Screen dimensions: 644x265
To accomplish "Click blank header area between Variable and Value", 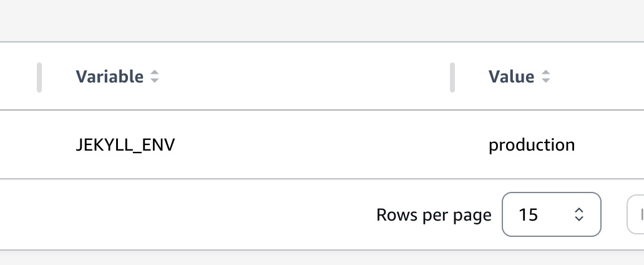I will point(304,76).
